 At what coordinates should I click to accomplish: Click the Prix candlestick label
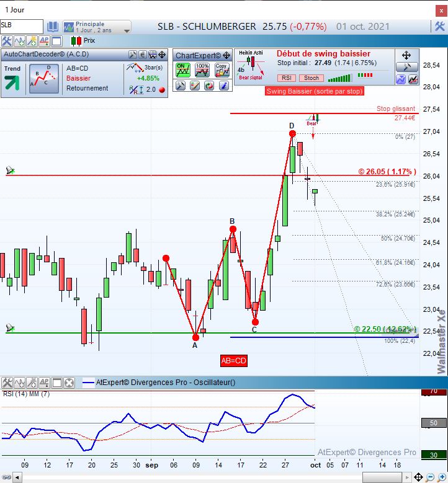pyautogui.click(x=83, y=41)
